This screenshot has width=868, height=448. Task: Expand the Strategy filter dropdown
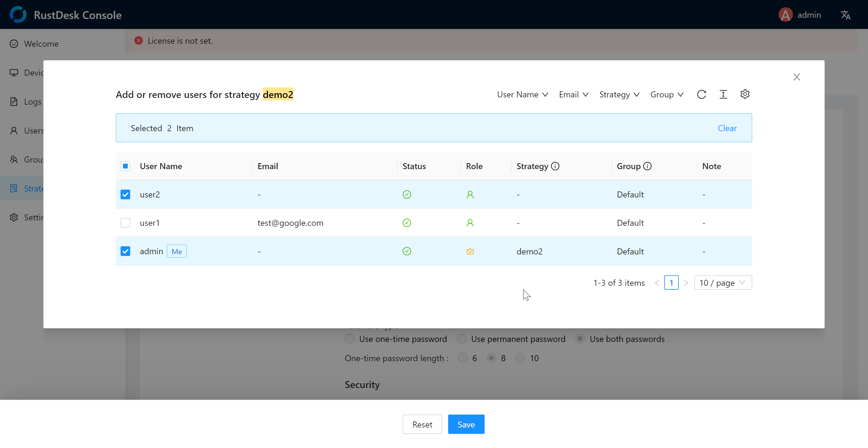[x=619, y=95]
